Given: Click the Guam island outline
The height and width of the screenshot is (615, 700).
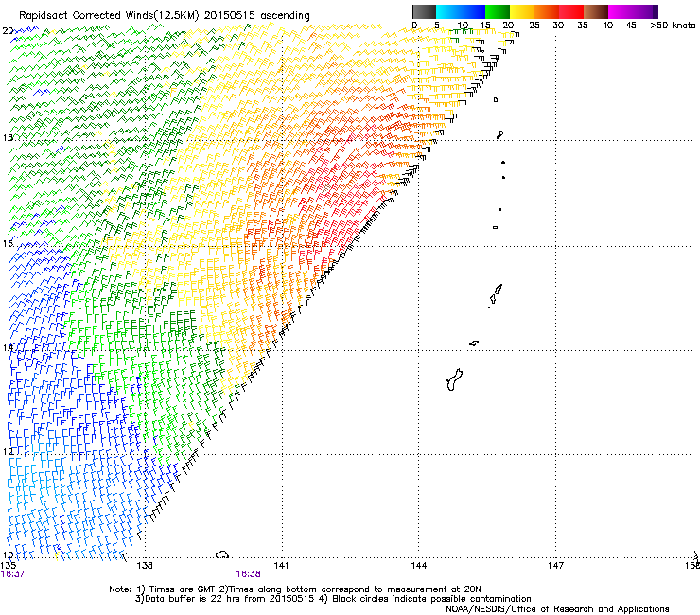Looking at the screenshot, I should 454,379.
